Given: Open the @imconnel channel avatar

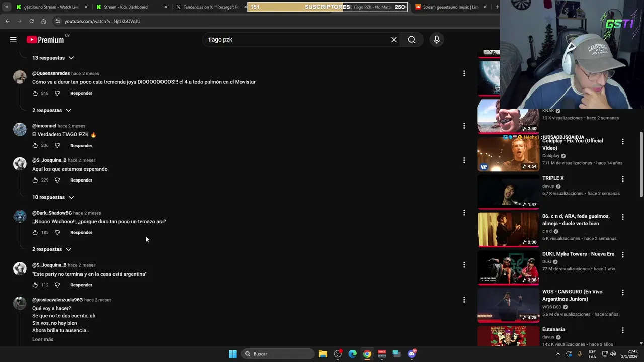Looking at the screenshot, I should coord(20,129).
